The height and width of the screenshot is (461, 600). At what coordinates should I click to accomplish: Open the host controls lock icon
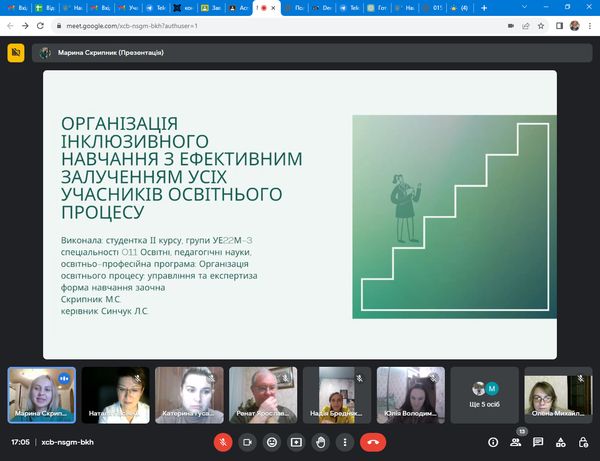583,441
